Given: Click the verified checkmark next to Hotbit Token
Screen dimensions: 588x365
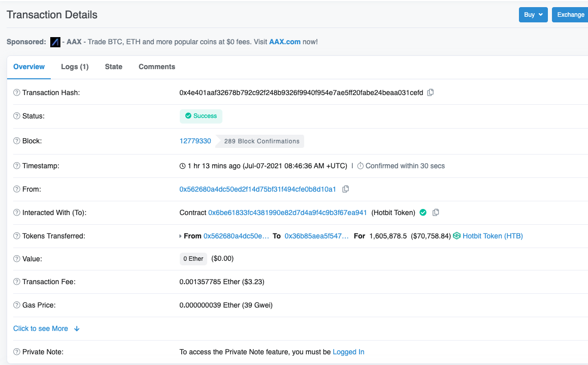Looking at the screenshot, I should coord(423,212).
